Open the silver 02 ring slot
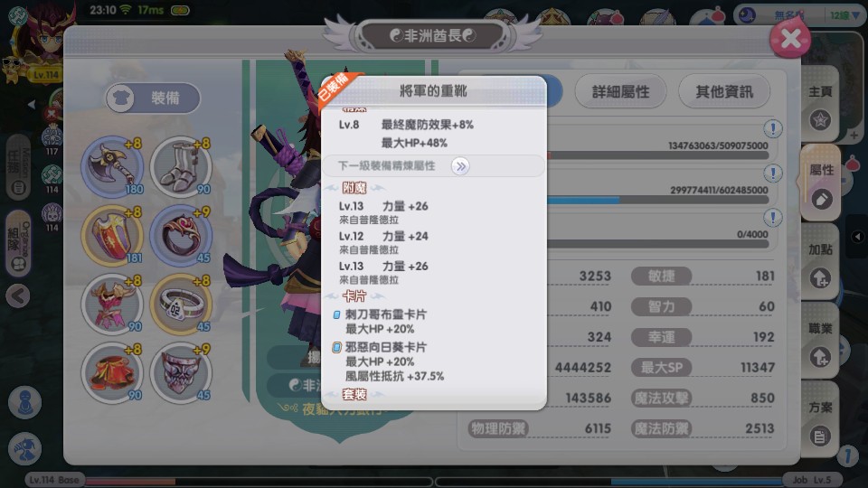Image resolution: width=868 pixels, height=488 pixels. click(181, 304)
